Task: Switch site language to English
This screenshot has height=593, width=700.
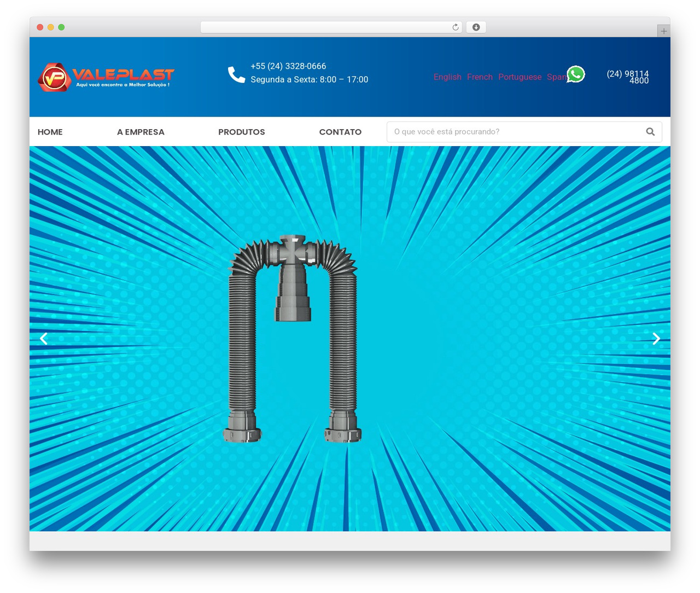Action: [447, 77]
